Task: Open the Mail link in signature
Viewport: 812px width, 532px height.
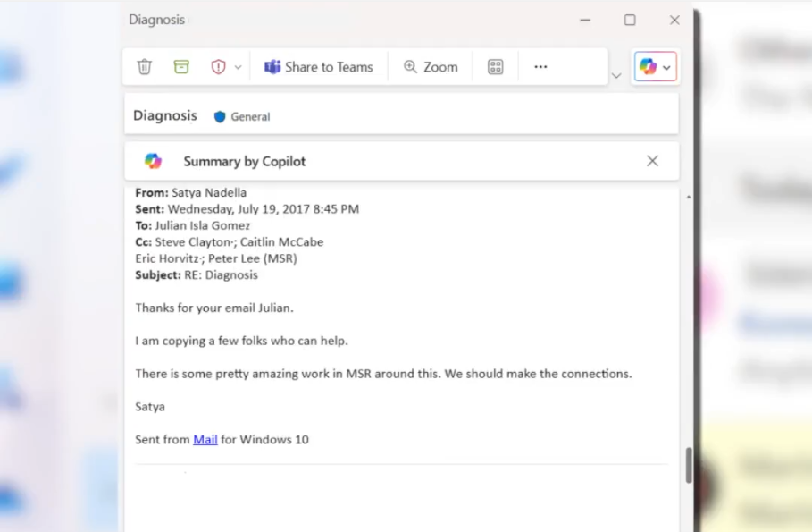Action: click(205, 440)
